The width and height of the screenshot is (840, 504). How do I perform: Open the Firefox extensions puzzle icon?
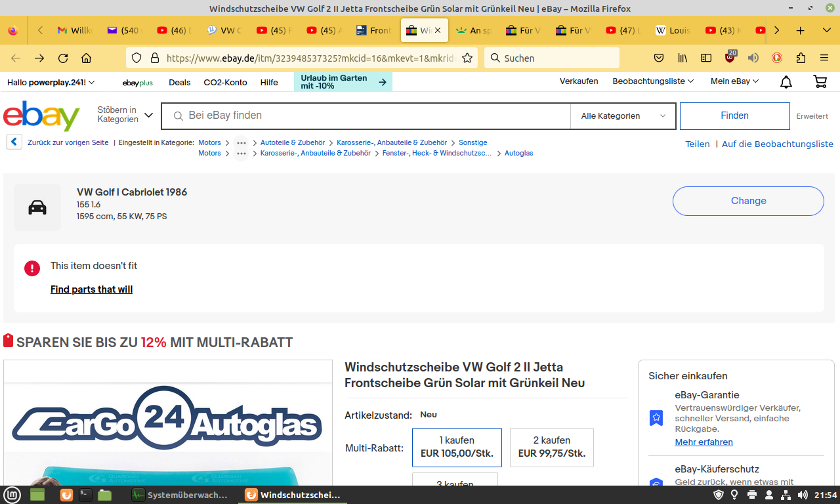(x=801, y=58)
